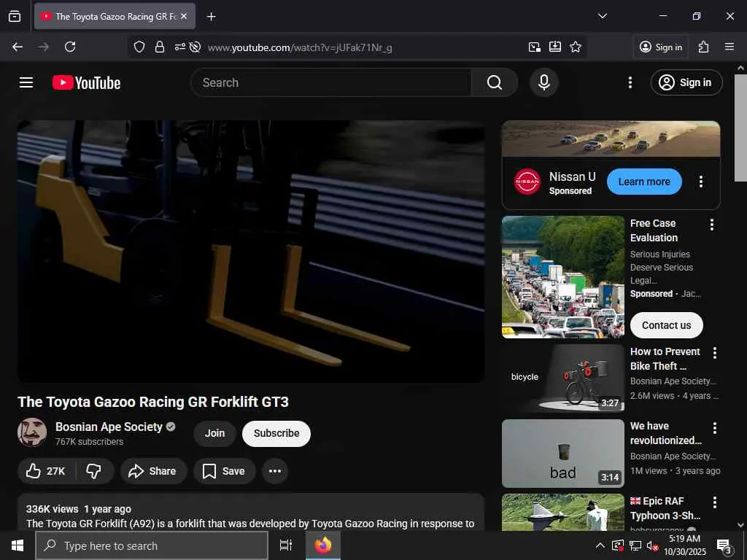
Task: Open the bad trash can thumbnail
Action: (562, 454)
